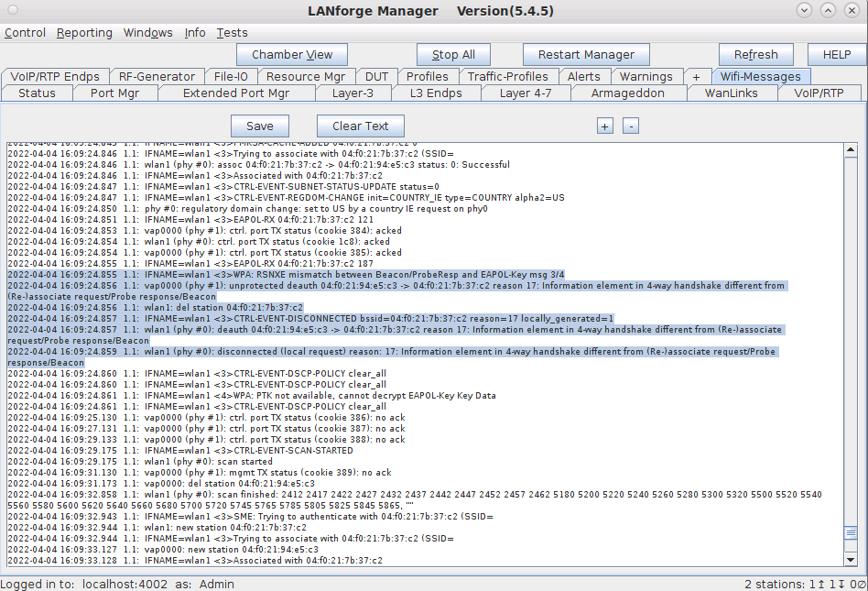Switch to Status tab
Viewport: 868px width, 591px height.
(38, 93)
